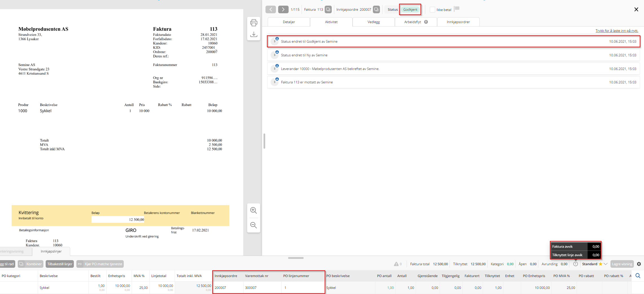Open the copy icon next to Faktura 113
The image size is (644, 294).
pos(328,10)
